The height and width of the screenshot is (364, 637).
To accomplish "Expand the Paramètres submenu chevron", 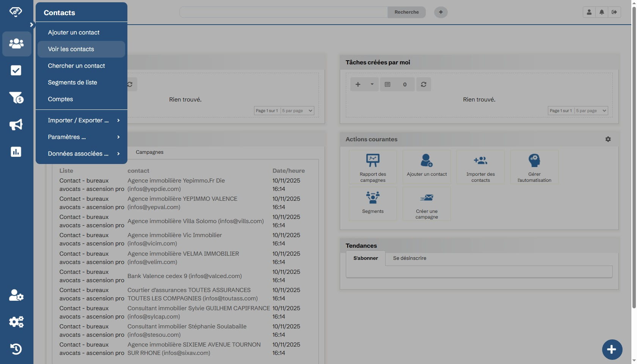I will pos(118,137).
